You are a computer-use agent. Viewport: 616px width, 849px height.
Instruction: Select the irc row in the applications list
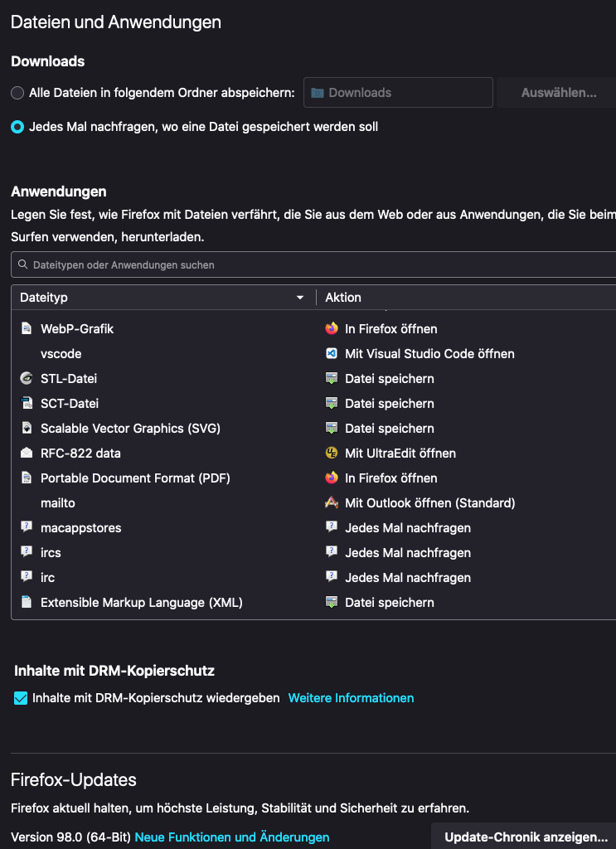166,578
